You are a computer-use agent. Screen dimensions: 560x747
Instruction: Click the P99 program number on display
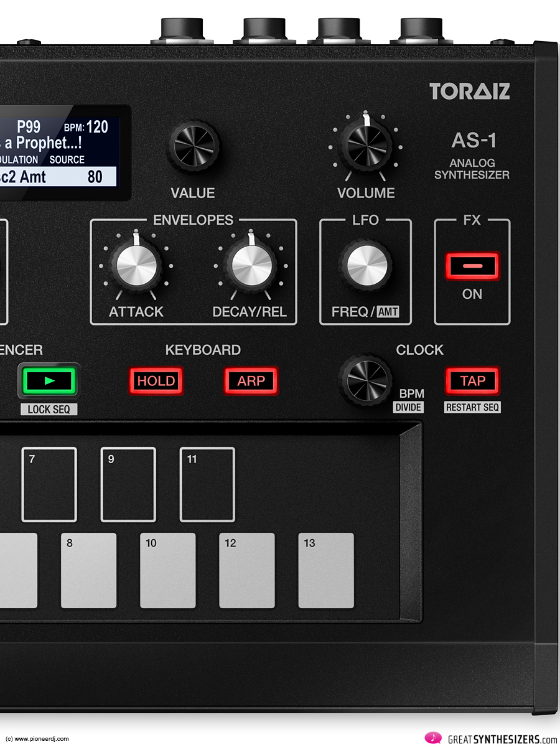point(29,127)
